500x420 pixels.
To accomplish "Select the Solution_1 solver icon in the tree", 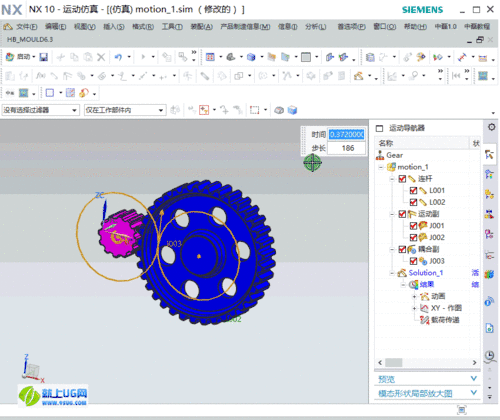I will point(402,273).
